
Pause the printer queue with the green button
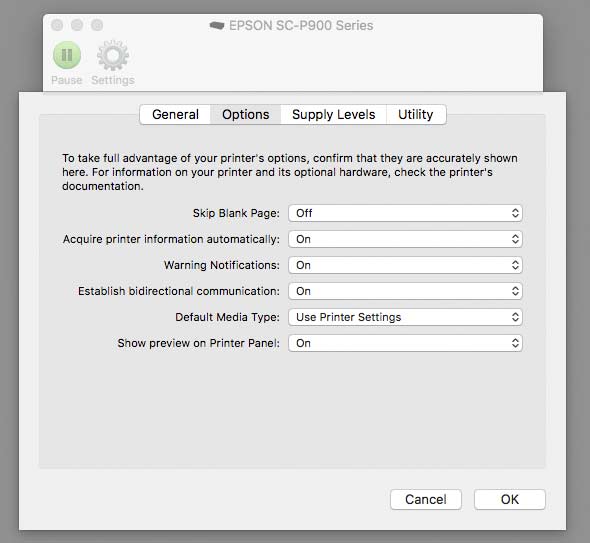pyautogui.click(x=67, y=55)
